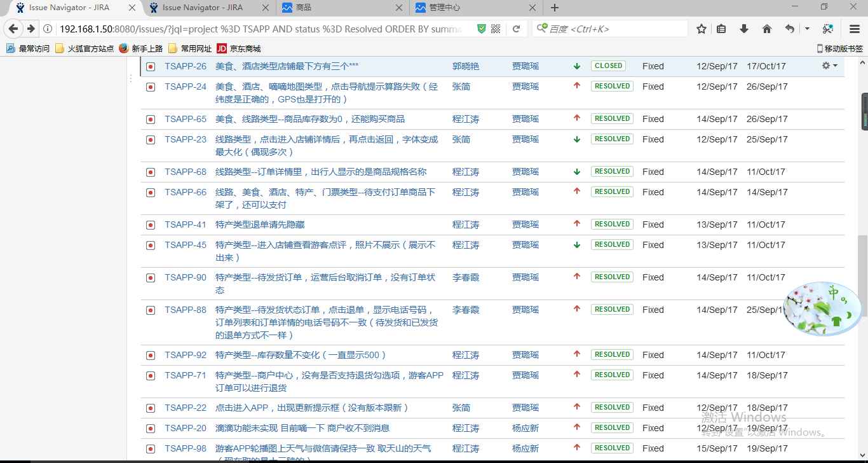The width and height of the screenshot is (868, 463).
Task: Open the Firefox hamburger menu
Action: click(x=854, y=29)
